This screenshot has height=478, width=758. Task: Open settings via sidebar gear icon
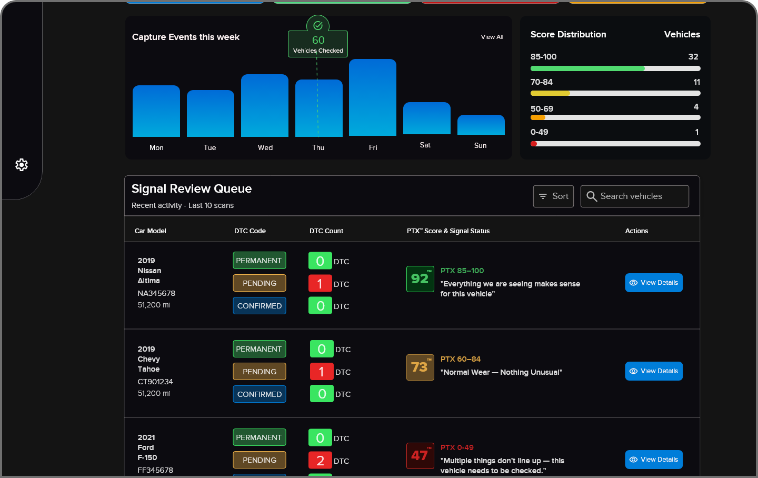(21, 165)
